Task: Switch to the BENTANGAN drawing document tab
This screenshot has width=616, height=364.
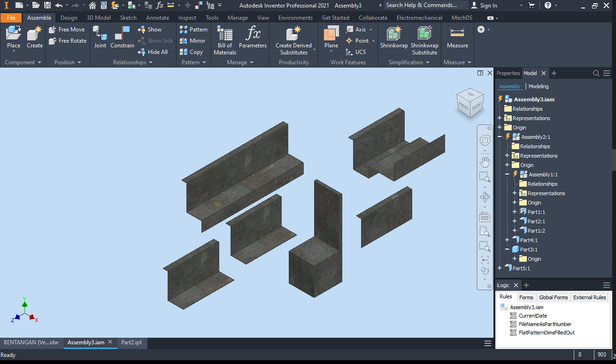Action: pyautogui.click(x=31, y=342)
